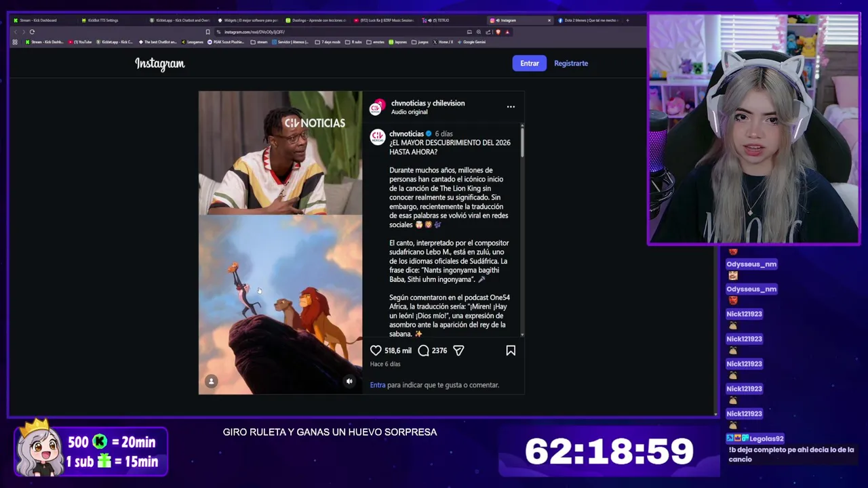Click the Audio original label
Viewport: 868px width, 488px height.
coord(409,112)
